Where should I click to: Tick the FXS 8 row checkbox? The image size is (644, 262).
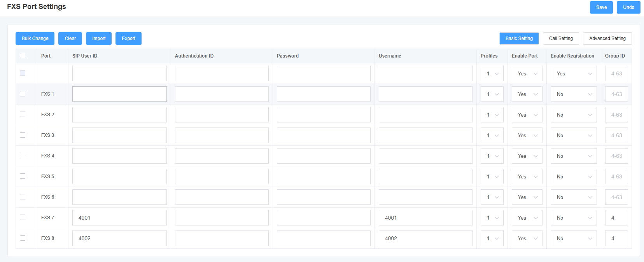23,238
